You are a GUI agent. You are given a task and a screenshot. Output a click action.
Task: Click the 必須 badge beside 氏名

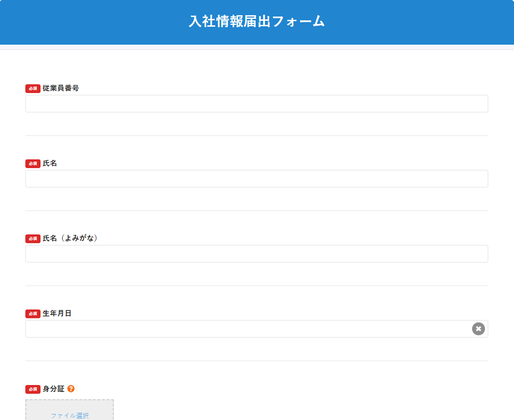coord(32,163)
